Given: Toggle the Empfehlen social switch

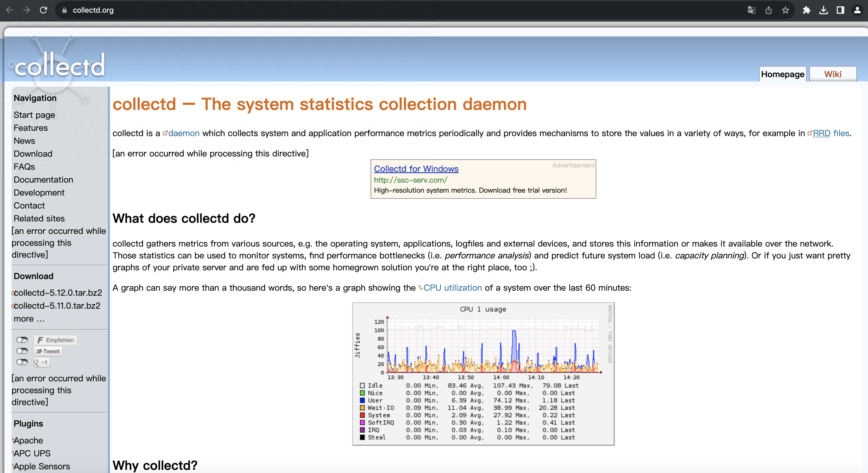Looking at the screenshot, I should [x=22, y=340].
